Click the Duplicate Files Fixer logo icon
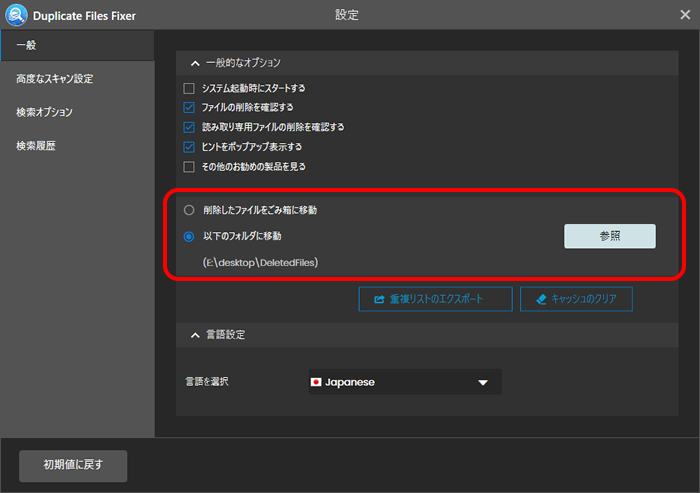700x493 pixels. [x=17, y=15]
